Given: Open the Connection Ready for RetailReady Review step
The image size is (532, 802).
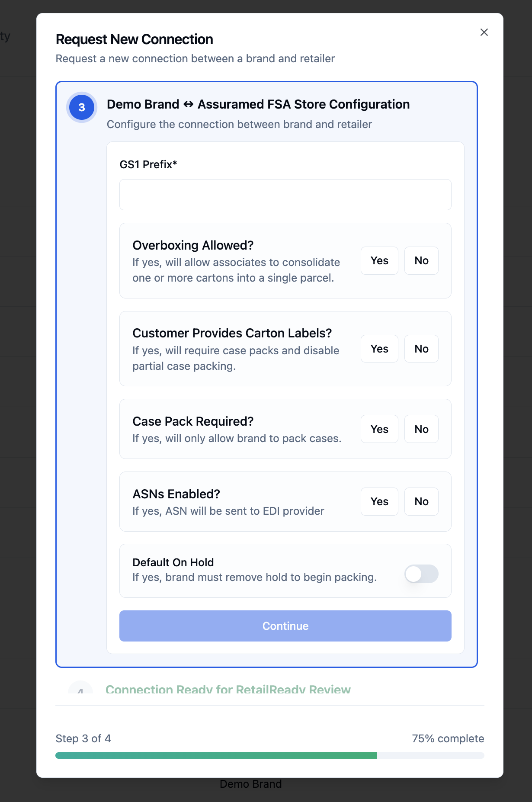Looking at the screenshot, I should (x=228, y=689).
